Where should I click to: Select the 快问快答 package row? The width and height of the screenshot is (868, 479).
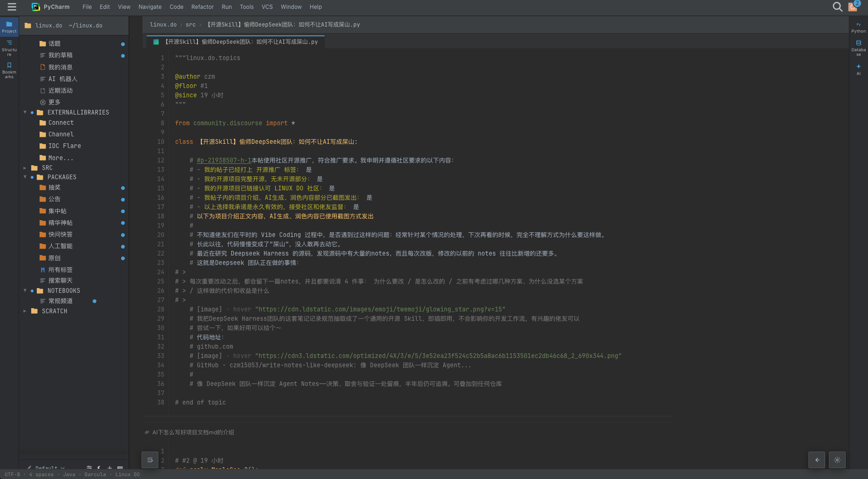74,235
